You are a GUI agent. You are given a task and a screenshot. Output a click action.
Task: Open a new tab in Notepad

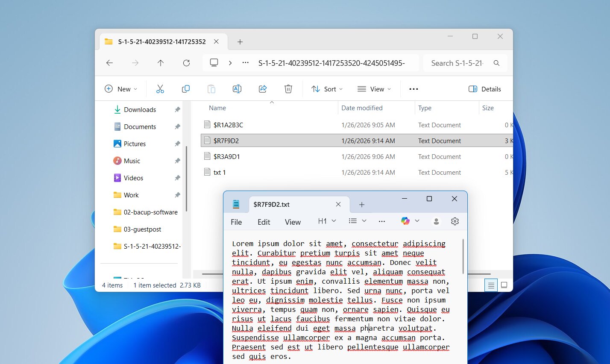pos(362,204)
